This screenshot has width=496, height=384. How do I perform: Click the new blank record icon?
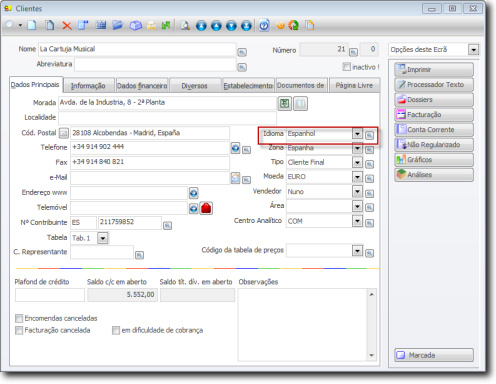32,25
